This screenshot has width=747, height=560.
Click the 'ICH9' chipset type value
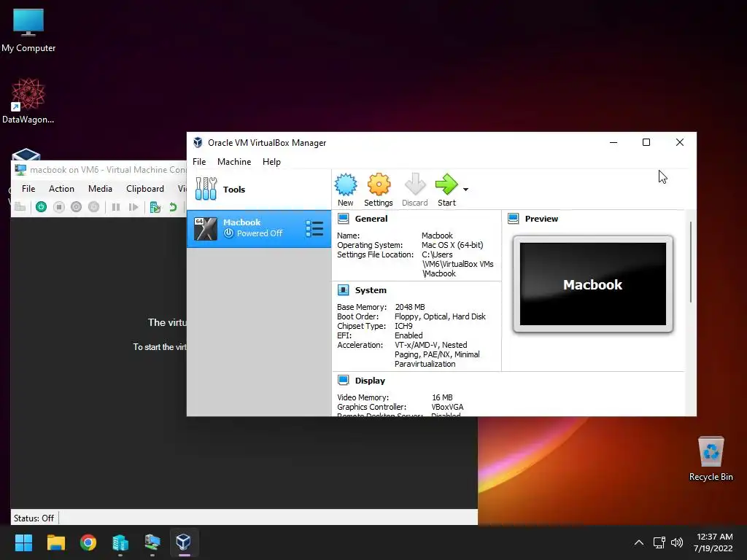(x=403, y=326)
